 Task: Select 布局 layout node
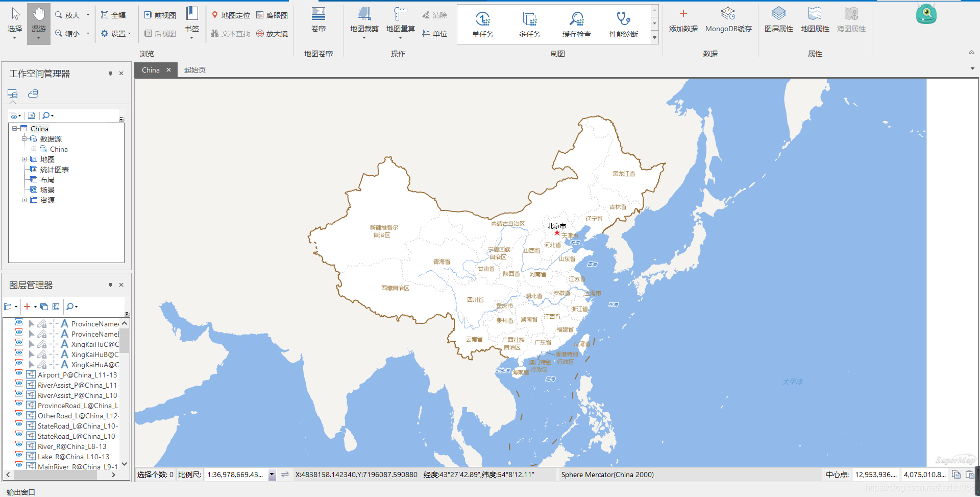[x=47, y=180]
